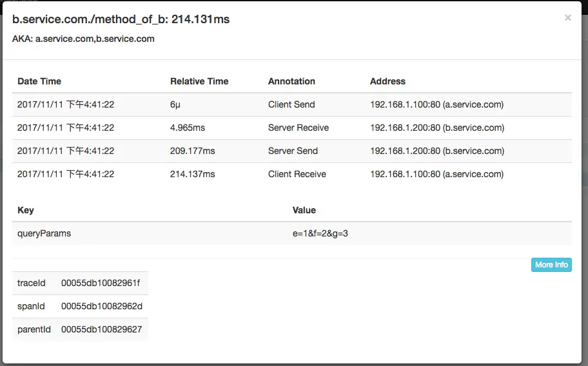The height and width of the screenshot is (366, 588).
Task: Click the traceId value 00055db10082961f
Action: pyautogui.click(x=101, y=283)
